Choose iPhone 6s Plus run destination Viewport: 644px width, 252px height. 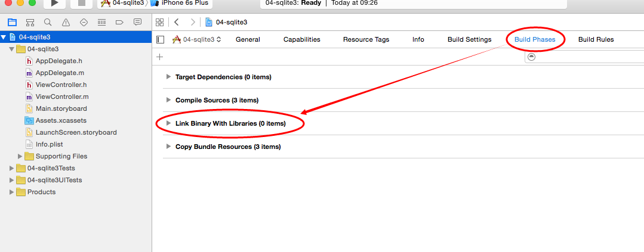click(180, 4)
